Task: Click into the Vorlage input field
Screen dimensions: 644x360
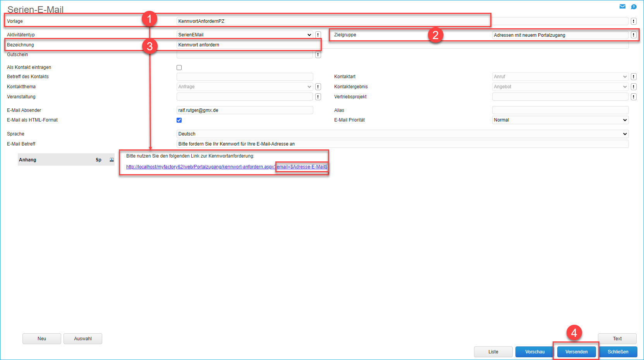Action: 402,21
